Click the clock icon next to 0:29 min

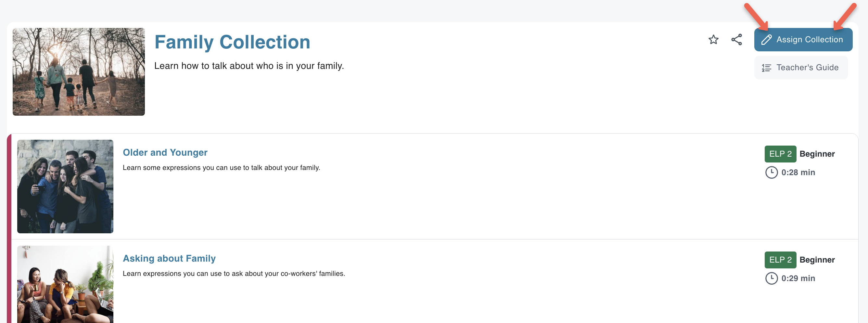(x=771, y=278)
